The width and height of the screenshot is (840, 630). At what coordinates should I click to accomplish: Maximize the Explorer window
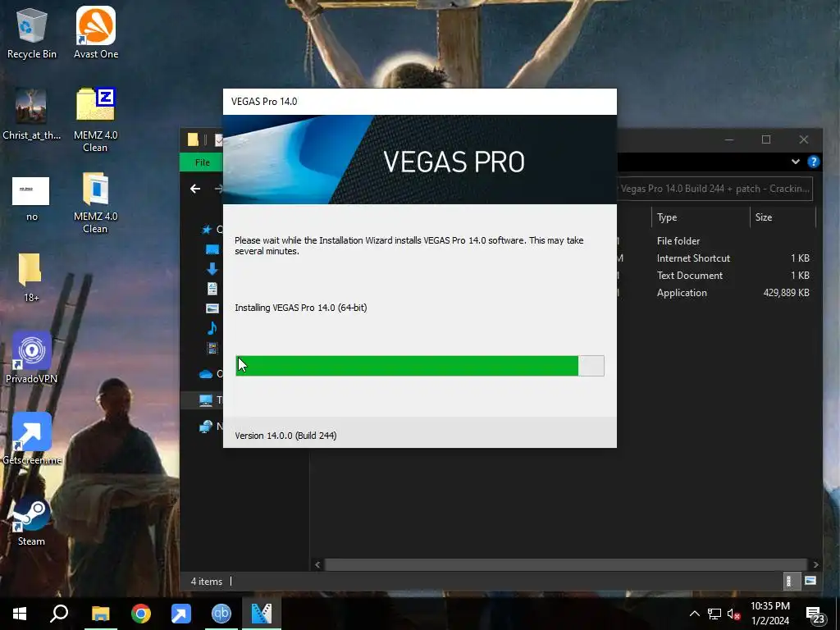click(x=766, y=139)
